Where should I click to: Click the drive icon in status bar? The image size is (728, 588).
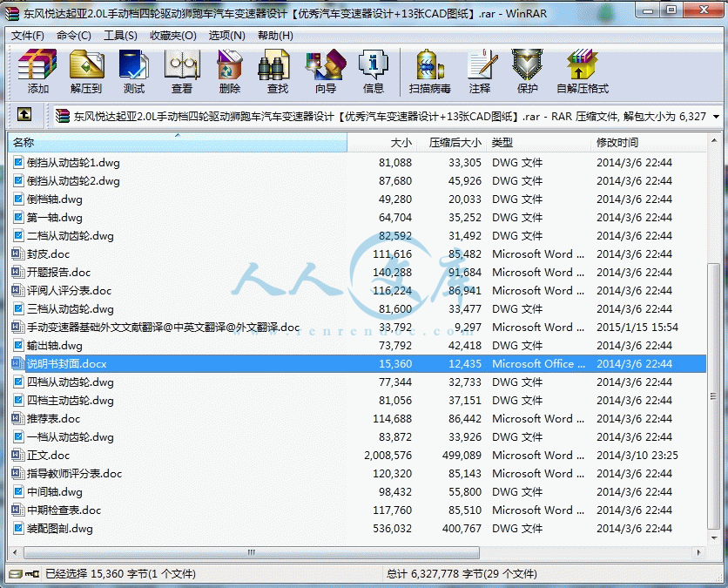point(16,574)
